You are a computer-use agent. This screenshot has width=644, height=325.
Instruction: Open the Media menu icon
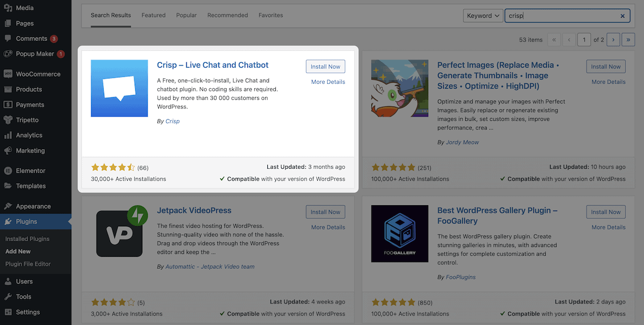(8, 8)
